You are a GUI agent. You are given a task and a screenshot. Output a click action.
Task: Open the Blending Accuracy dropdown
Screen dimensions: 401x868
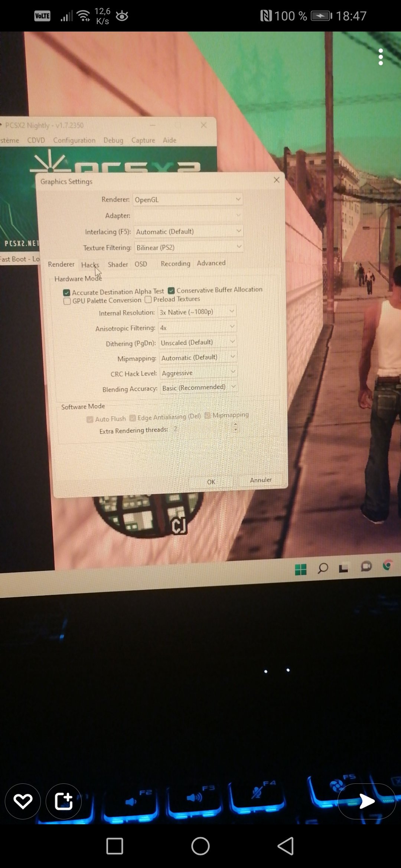199,388
